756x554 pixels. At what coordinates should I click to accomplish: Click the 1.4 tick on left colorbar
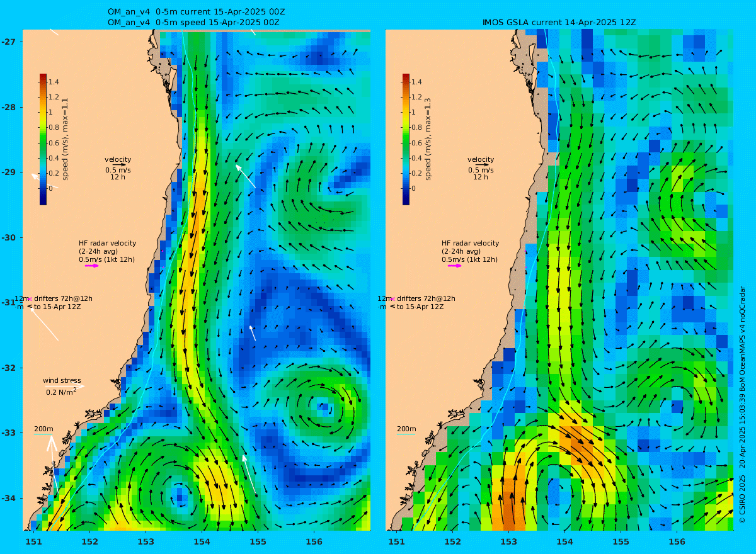pos(54,82)
